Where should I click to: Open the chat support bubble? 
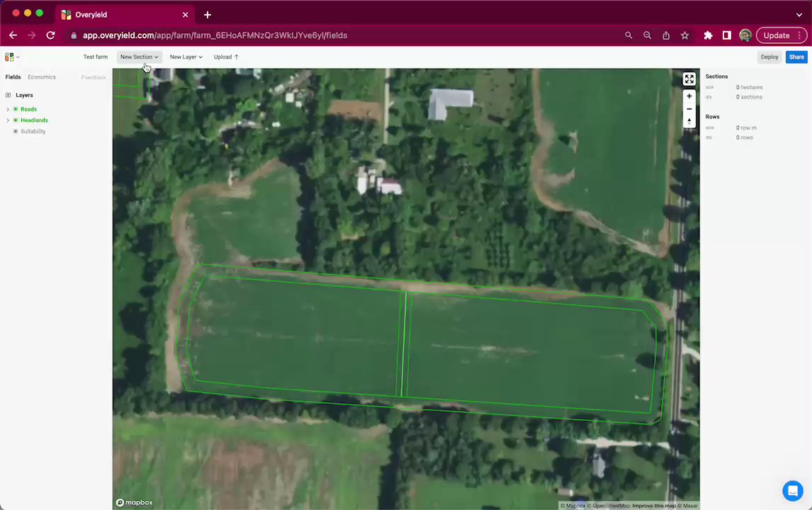click(x=792, y=490)
